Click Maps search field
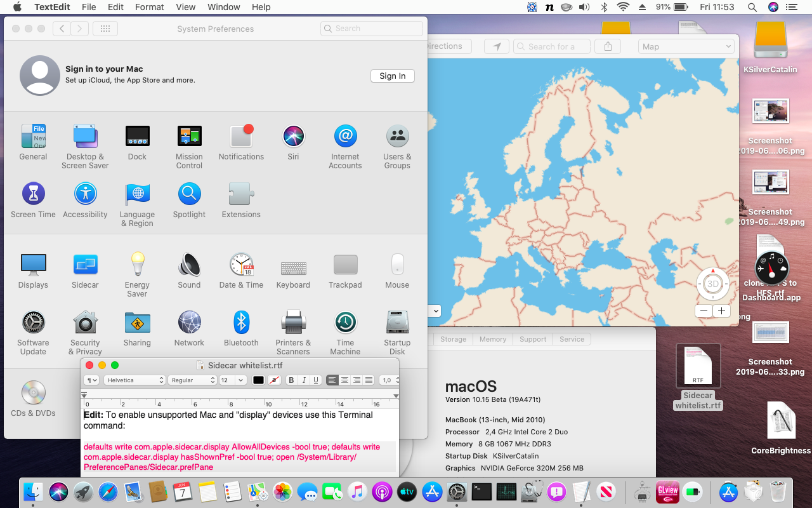 [552, 46]
